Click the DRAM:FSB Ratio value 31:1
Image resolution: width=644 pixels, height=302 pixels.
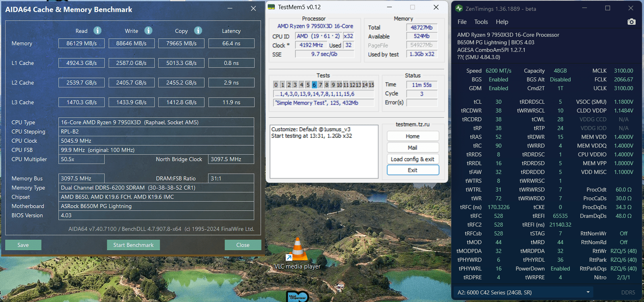[x=231, y=178]
